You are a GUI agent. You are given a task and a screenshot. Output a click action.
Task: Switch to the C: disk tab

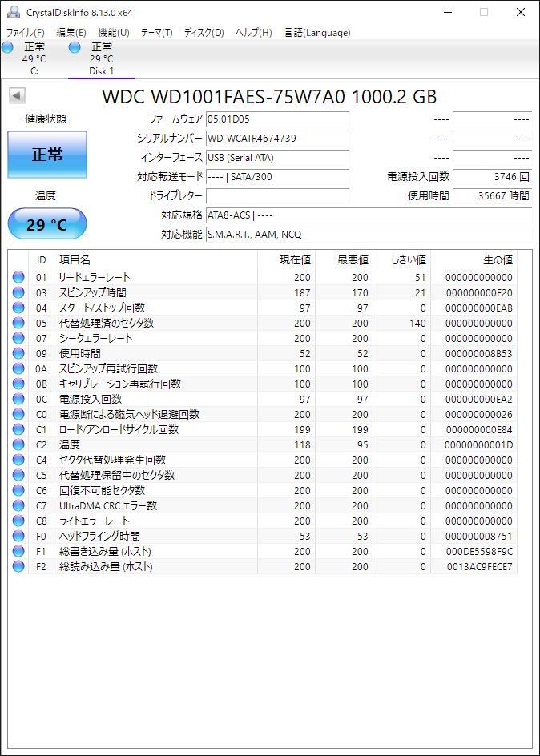(34, 58)
